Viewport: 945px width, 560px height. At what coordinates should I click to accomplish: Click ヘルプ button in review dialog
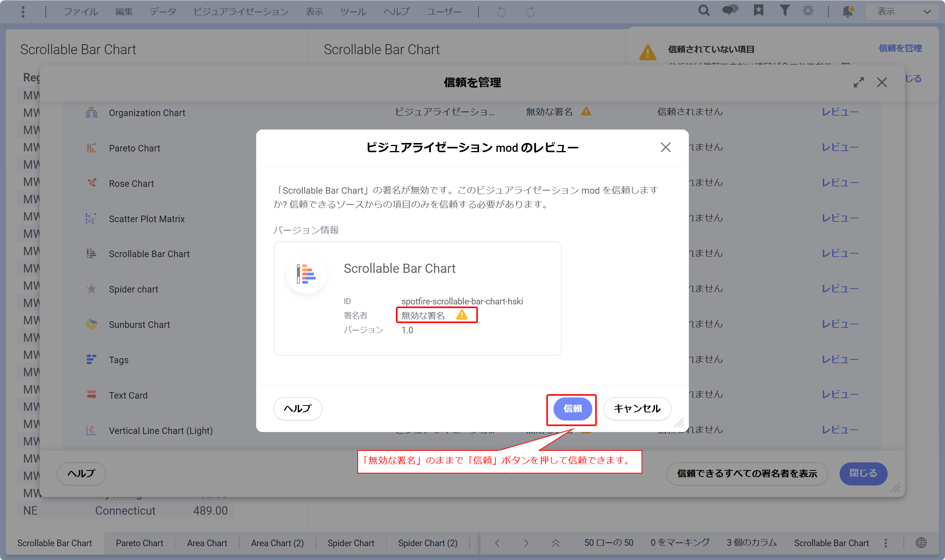coord(298,409)
